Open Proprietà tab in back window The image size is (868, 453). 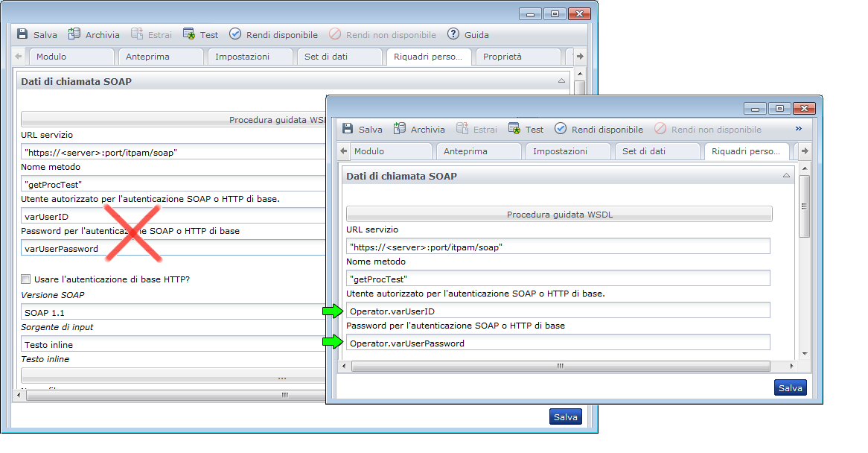518,57
